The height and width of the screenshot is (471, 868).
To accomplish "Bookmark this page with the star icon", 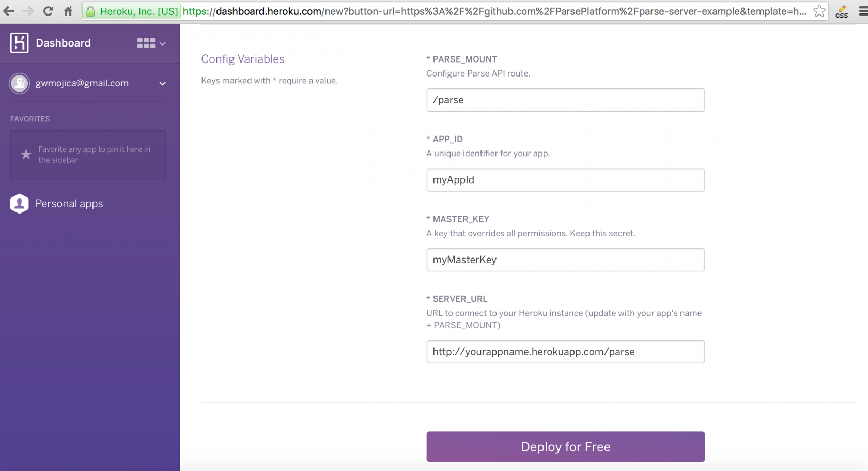I will [x=819, y=11].
